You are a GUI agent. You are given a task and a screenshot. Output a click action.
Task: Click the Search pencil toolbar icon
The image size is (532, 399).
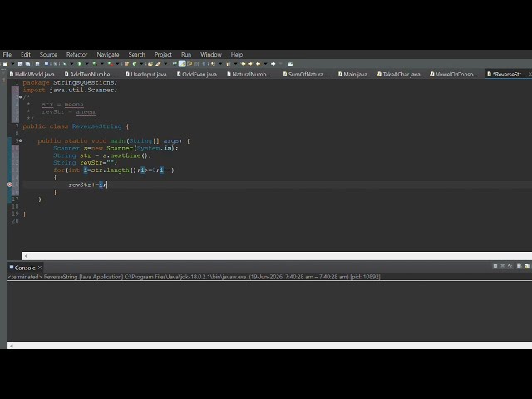159,64
